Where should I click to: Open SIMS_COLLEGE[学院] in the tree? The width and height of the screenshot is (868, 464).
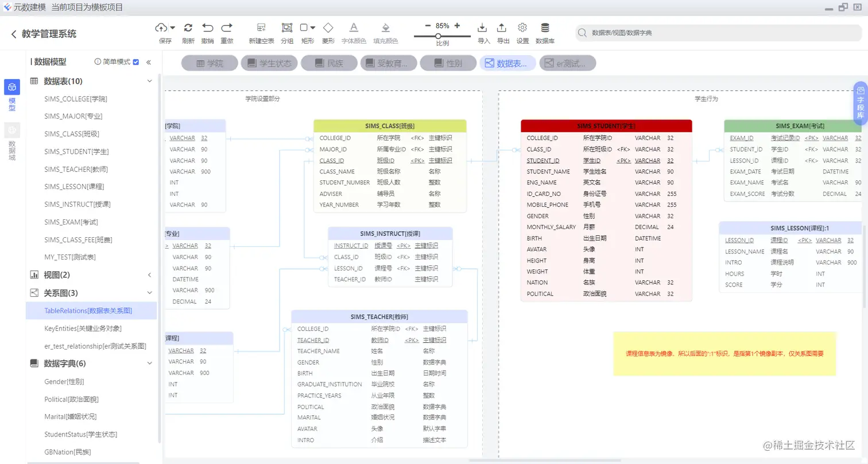click(76, 99)
